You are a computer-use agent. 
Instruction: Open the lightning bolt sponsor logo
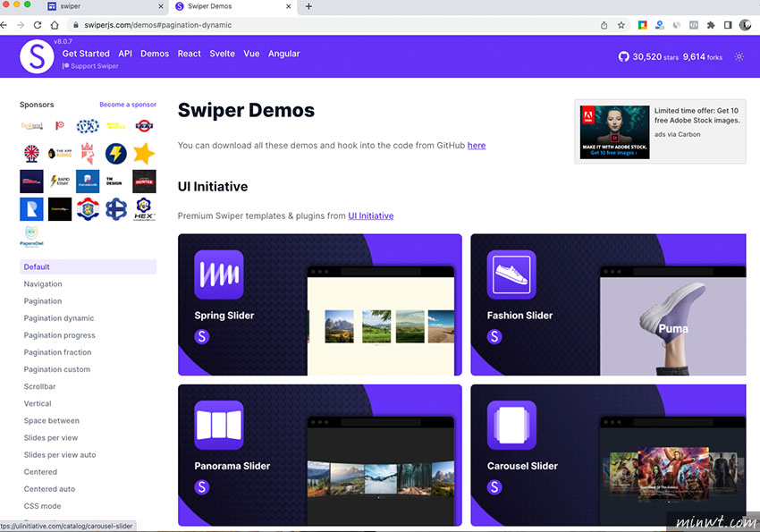[x=116, y=154]
